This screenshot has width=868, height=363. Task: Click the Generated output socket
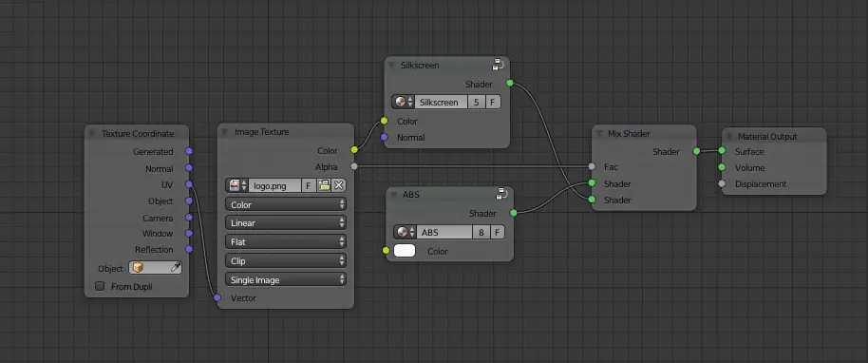click(189, 151)
